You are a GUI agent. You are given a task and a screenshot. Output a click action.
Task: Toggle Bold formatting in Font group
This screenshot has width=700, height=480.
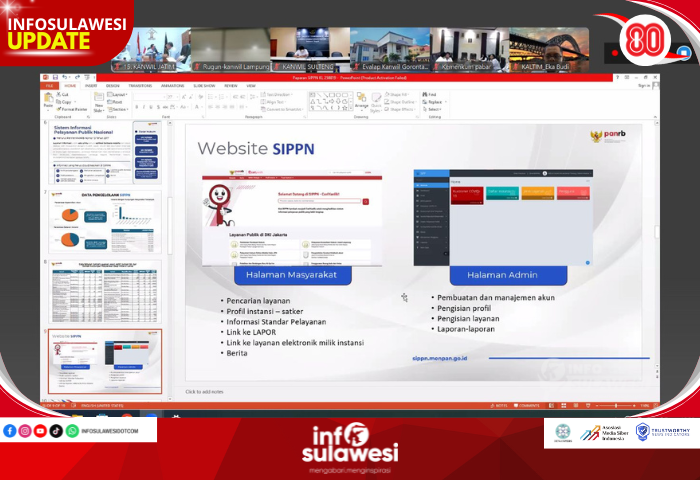click(x=137, y=107)
